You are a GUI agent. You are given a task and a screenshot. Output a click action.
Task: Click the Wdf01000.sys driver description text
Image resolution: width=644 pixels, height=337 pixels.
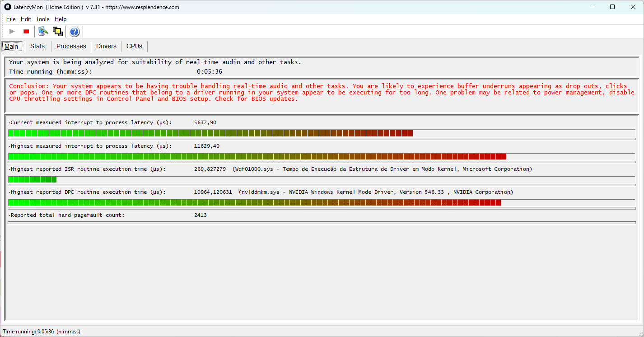(x=383, y=169)
